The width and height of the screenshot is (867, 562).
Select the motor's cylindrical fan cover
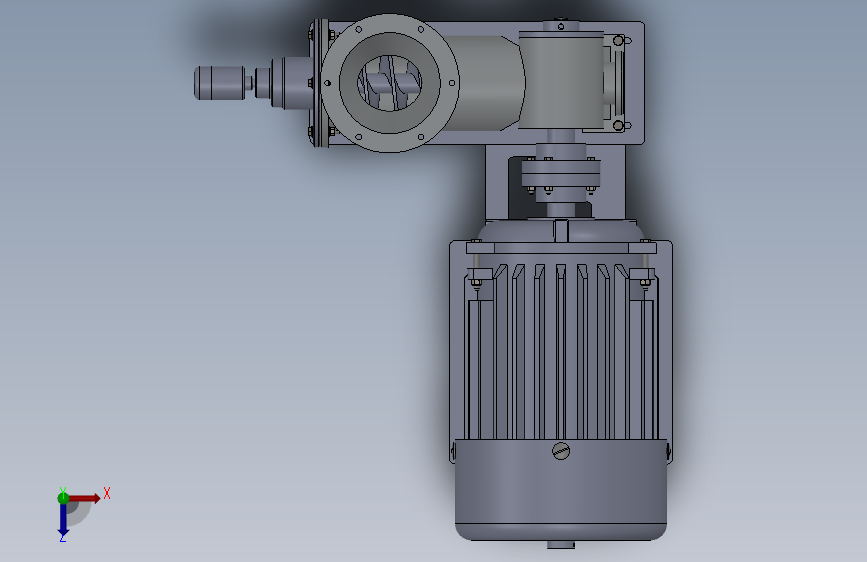(x=561, y=490)
